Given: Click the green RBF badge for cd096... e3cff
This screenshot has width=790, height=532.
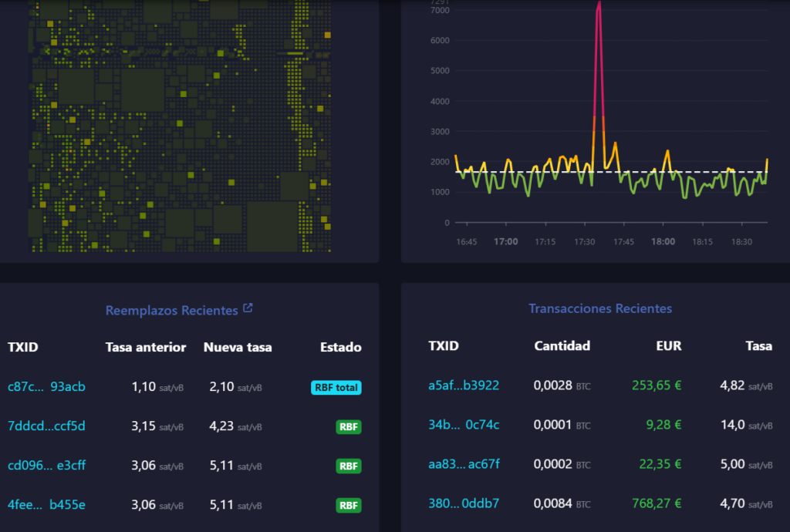Looking at the screenshot, I should [349, 466].
